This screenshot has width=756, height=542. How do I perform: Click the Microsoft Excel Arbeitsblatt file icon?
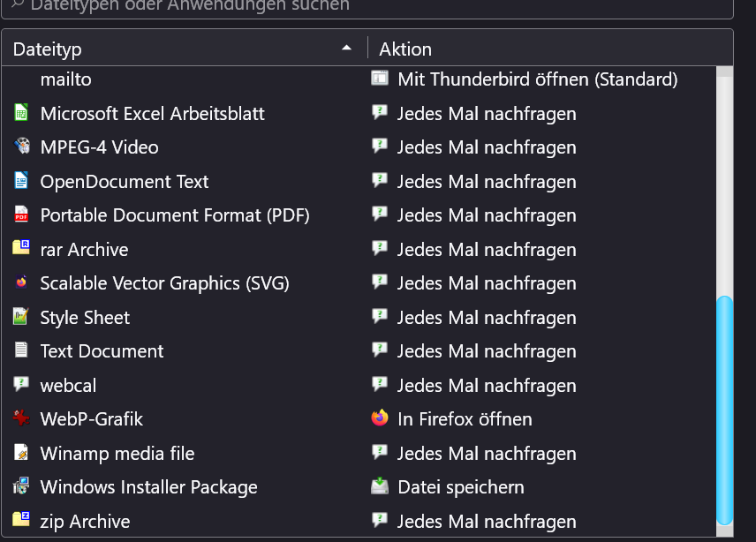coord(21,113)
